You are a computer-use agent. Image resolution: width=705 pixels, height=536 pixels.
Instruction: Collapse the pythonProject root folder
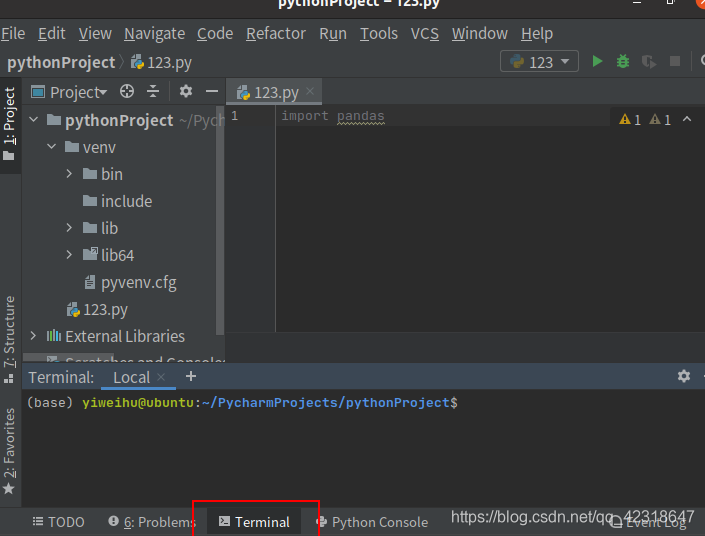tap(33, 120)
